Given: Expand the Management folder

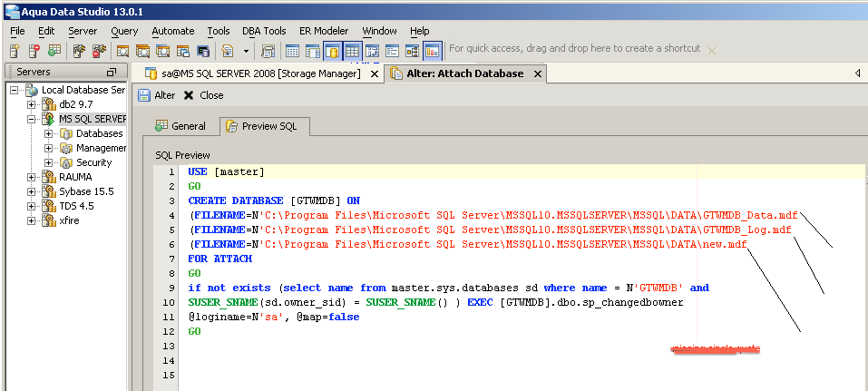Looking at the screenshot, I should [49, 148].
